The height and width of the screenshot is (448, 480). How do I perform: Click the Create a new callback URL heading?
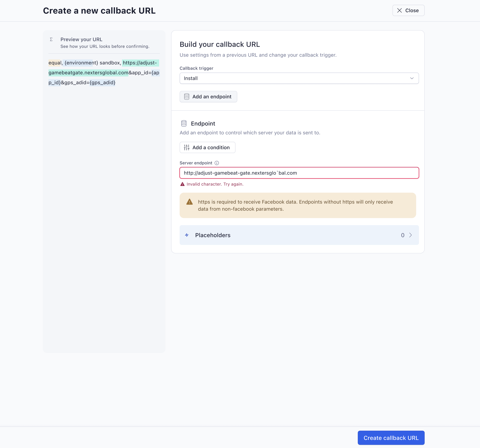[99, 10]
